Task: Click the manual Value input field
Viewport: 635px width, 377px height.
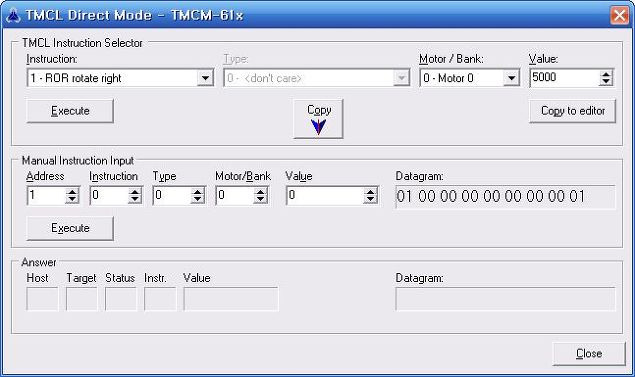Action: click(325, 196)
